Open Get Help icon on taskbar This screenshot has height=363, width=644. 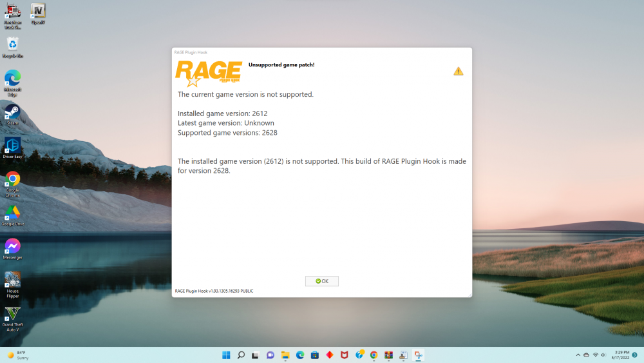pyautogui.click(x=359, y=355)
